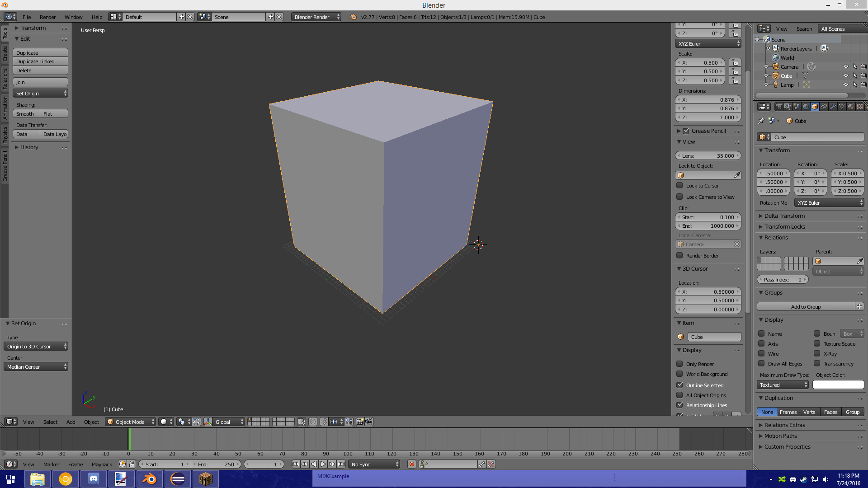Enable Lock to Cursor checkbox

[679, 185]
